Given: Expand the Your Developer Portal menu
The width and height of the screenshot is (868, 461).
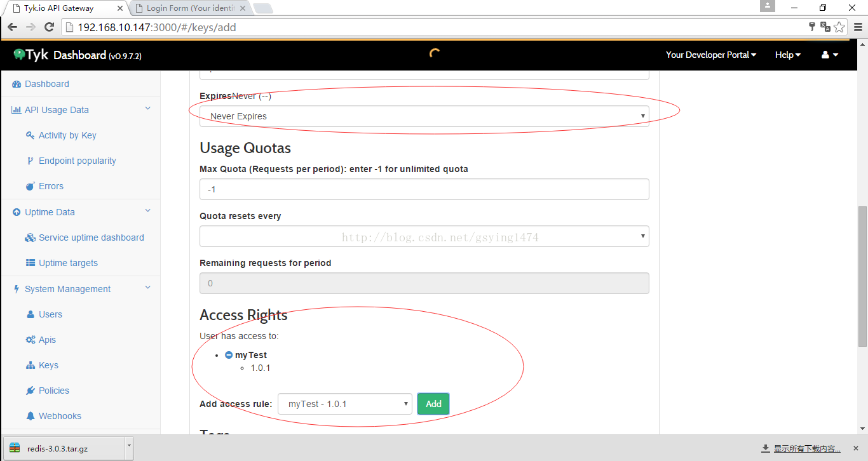Looking at the screenshot, I should click(711, 55).
